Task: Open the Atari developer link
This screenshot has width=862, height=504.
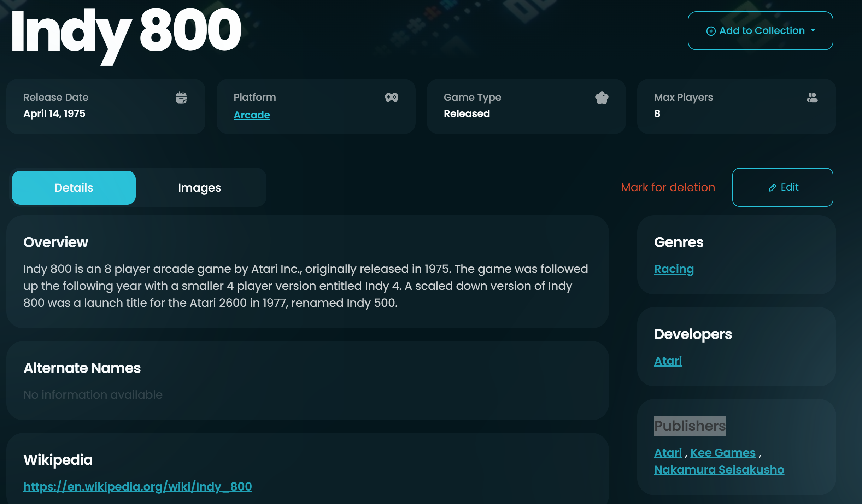Action: 668,361
